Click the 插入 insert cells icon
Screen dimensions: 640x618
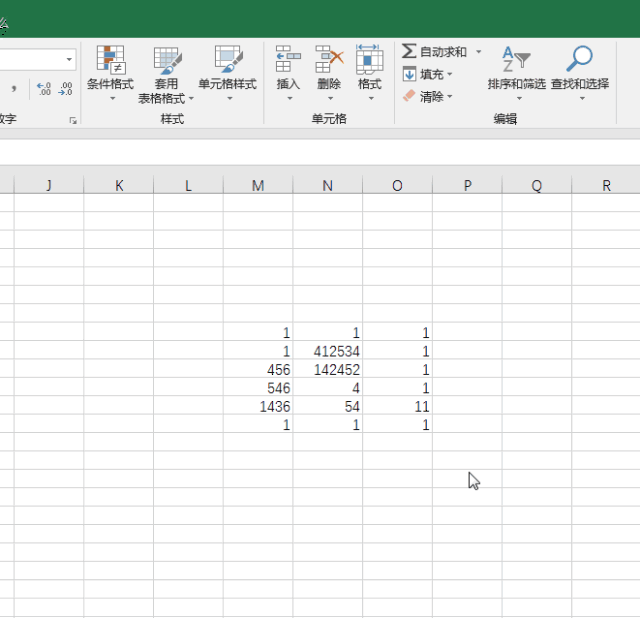pos(288,59)
